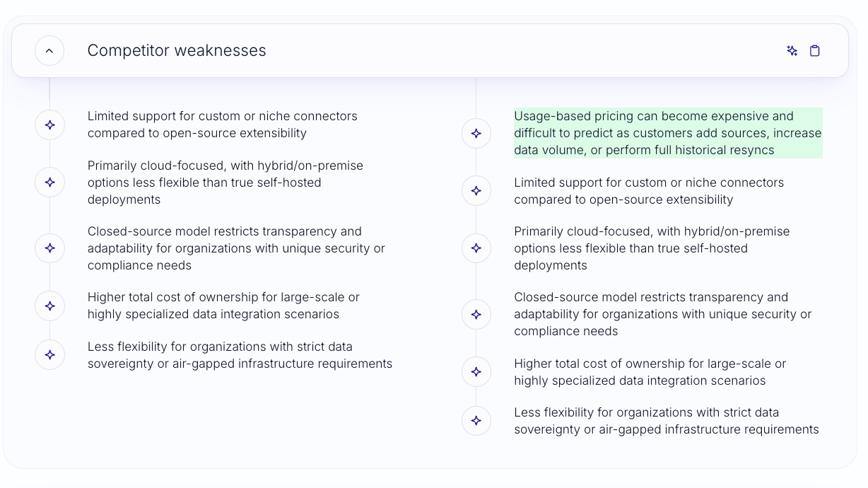Click right column 'Closed-source model restricts' text

[663, 314]
